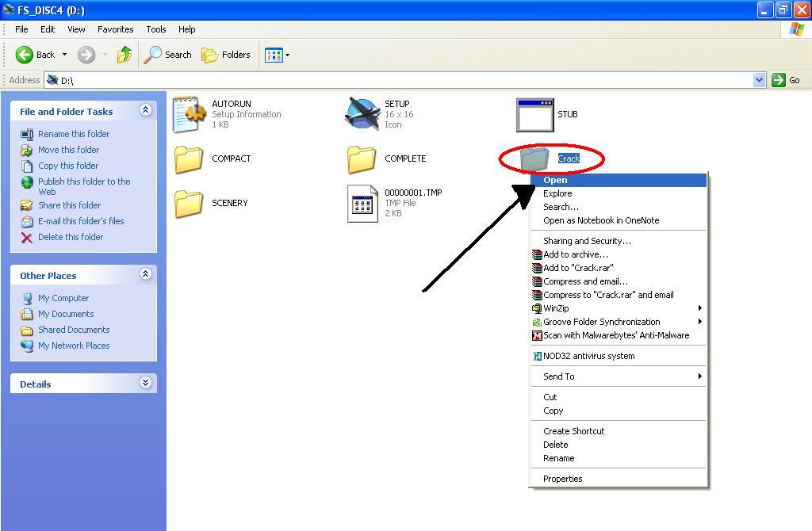The width and height of the screenshot is (812, 531).
Task: Toggle the Folders pane button
Action: tap(227, 55)
